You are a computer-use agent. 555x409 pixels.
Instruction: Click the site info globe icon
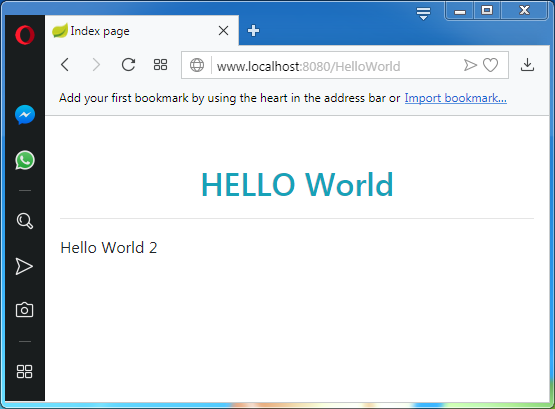click(x=197, y=65)
